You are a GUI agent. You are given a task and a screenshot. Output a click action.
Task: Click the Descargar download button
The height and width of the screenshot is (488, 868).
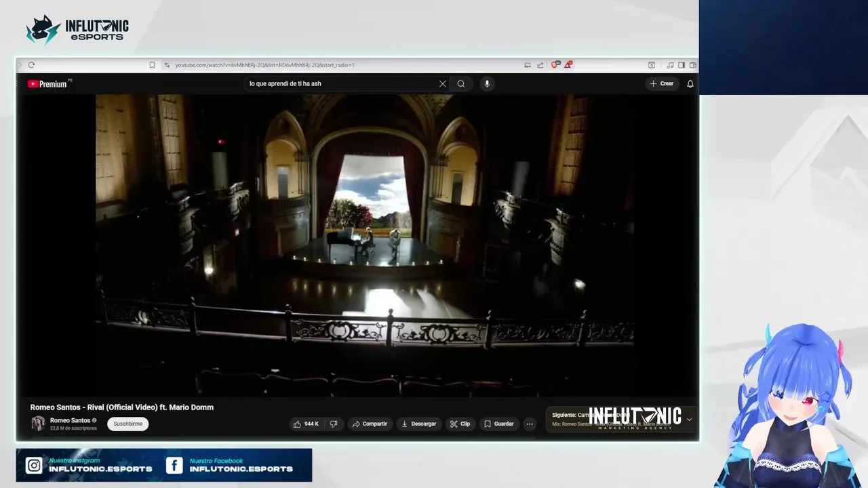click(419, 424)
